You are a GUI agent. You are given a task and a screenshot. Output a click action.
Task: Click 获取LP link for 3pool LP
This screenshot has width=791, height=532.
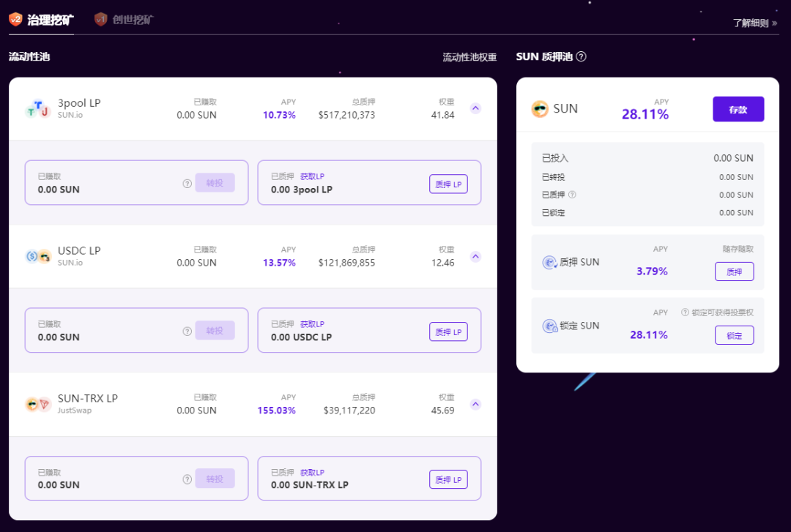point(312,176)
